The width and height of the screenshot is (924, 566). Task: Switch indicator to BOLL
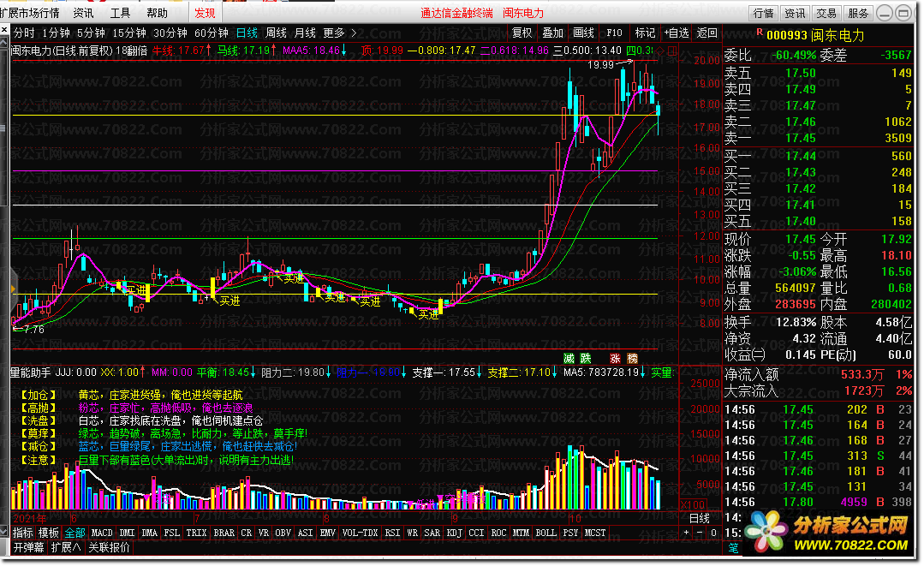point(545,533)
